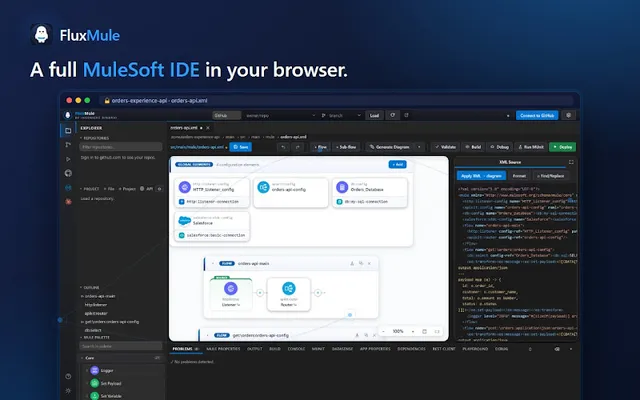Select the Salesforce cloud element icon
This screenshot has height=400, width=640.
coord(184,221)
